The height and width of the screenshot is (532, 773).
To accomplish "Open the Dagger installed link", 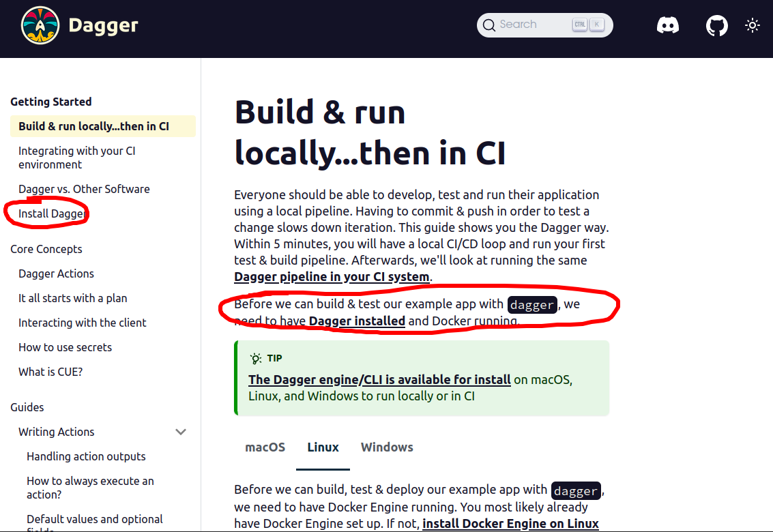I will [x=355, y=321].
